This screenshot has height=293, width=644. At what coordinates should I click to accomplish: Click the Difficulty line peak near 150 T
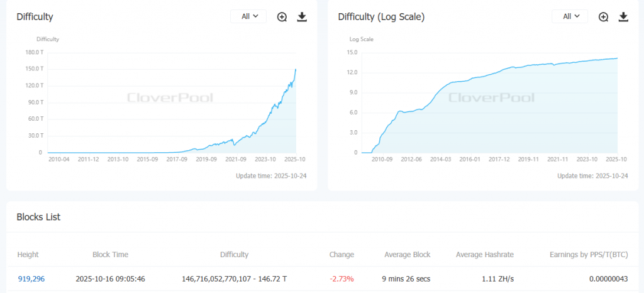[296, 69]
